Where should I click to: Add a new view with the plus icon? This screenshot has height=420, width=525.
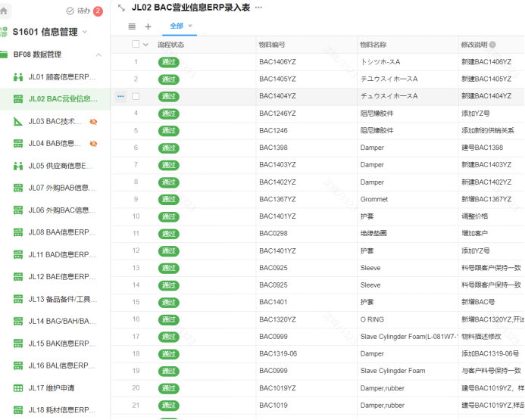[x=148, y=26]
